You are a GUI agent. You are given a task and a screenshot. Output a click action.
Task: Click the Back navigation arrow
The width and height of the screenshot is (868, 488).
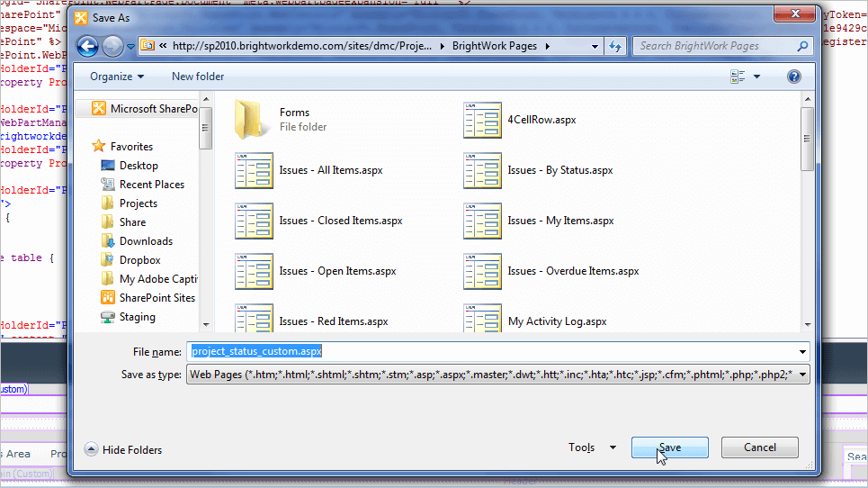tap(87, 46)
